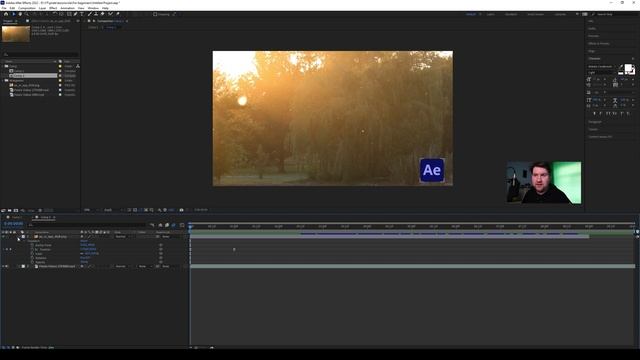Select the Brush tool
Image resolution: width=640 pixels, height=360 pixels.
90,14
